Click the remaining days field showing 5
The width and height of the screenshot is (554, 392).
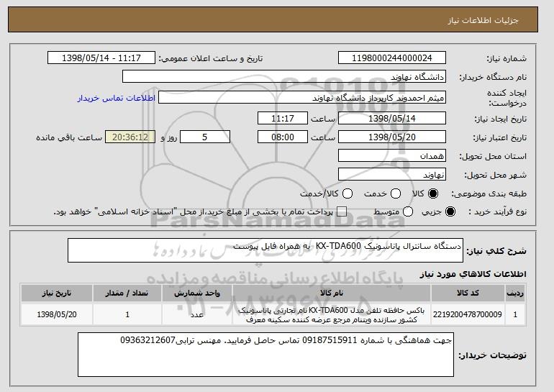coord(205,137)
